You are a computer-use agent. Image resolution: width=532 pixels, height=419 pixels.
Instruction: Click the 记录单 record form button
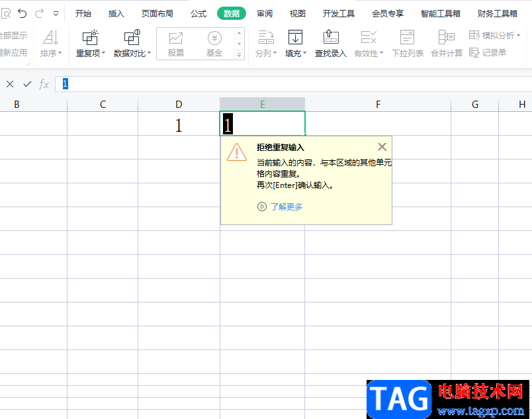[488, 52]
